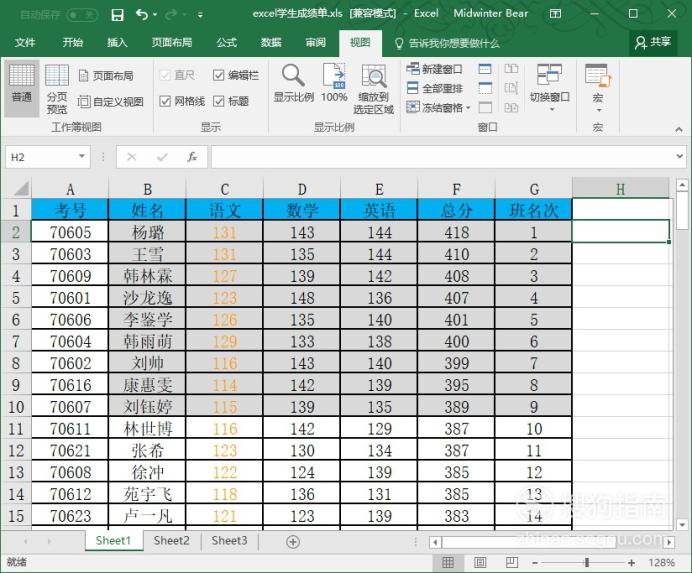
Task: Open the Formulas (公式) tab
Action: [226, 43]
